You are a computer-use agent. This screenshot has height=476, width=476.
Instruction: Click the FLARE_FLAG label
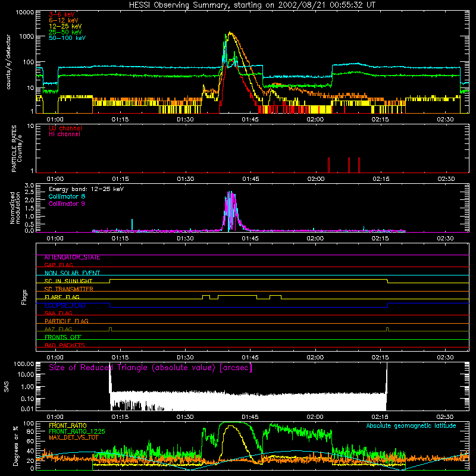click(62, 297)
